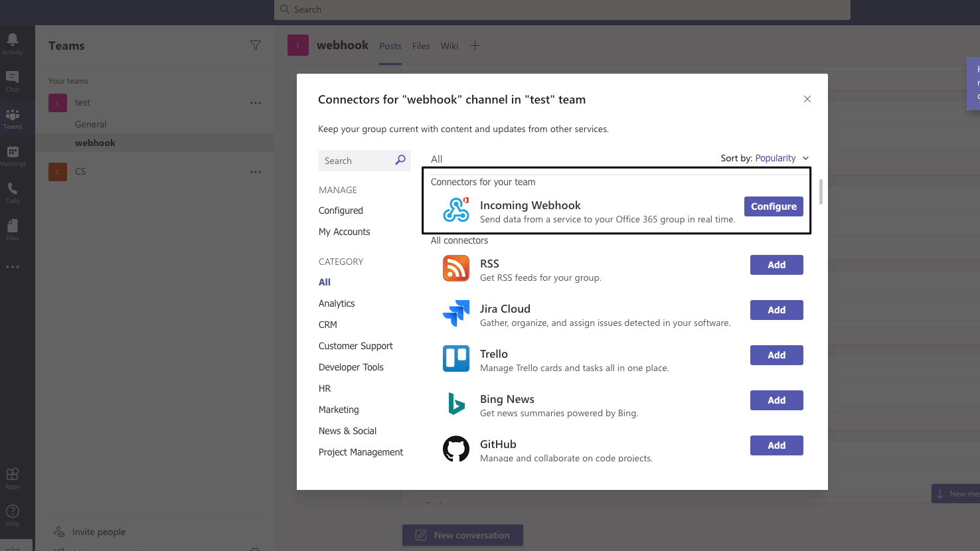Start a New conversation
This screenshot has width=980, height=551.
pyautogui.click(x=463, y=535)
